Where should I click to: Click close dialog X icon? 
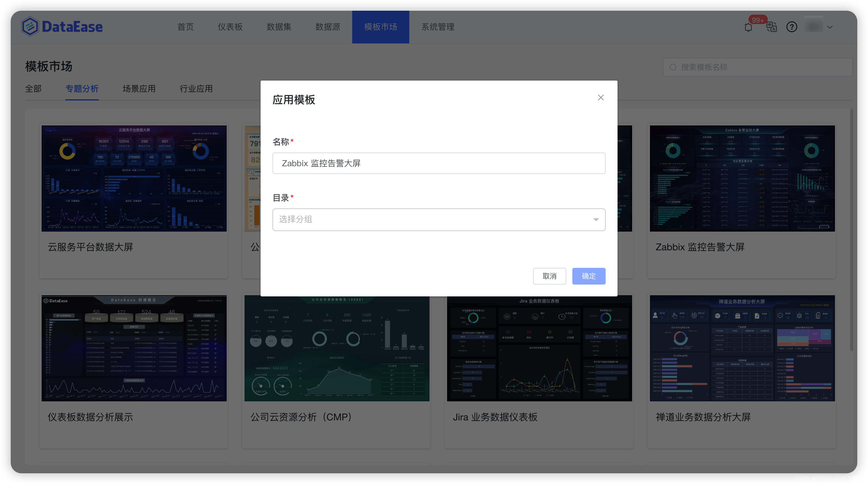click(x=601, y=97)
